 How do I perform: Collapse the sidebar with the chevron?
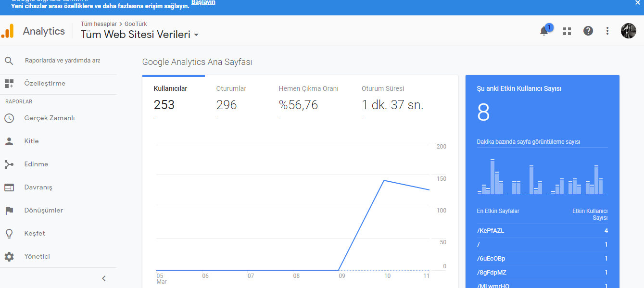104,278
